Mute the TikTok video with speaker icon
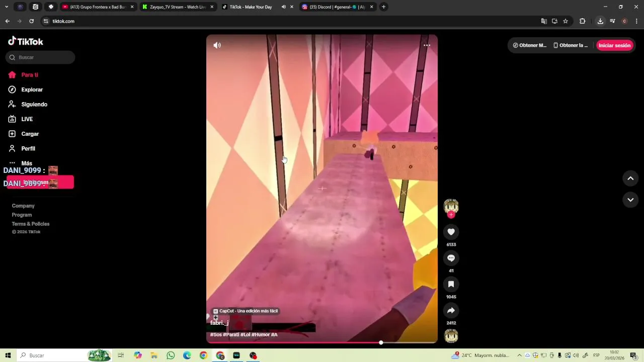644x362 pixels. click(x=217, y=45)
